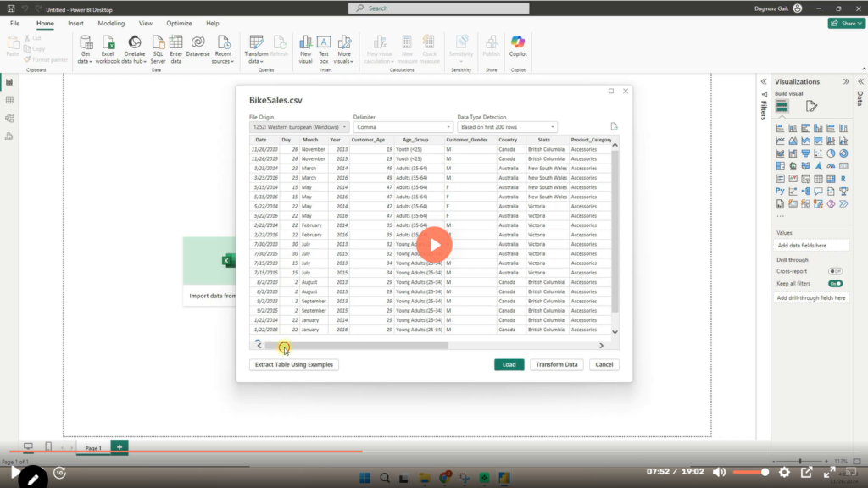Switch to the Modeling ribbon tab
868x488 pixels.
point(111,23)
